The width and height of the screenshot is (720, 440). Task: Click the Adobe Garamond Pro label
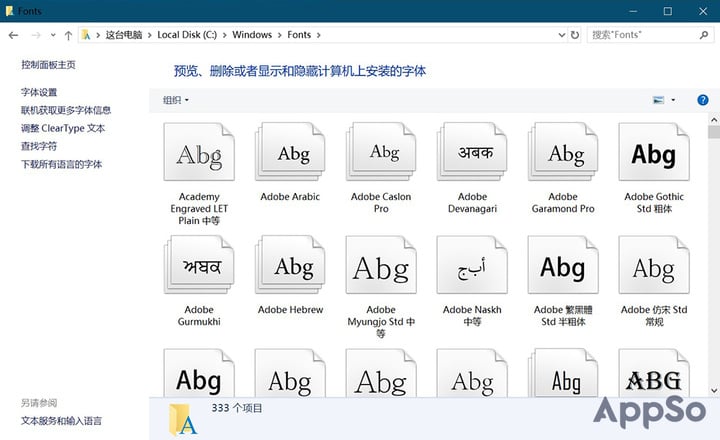[x=563, y=203]
